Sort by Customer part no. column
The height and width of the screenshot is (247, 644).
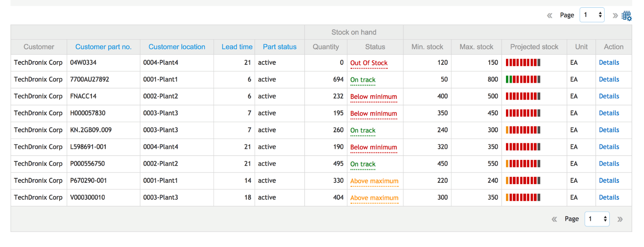tap(103, 47)
